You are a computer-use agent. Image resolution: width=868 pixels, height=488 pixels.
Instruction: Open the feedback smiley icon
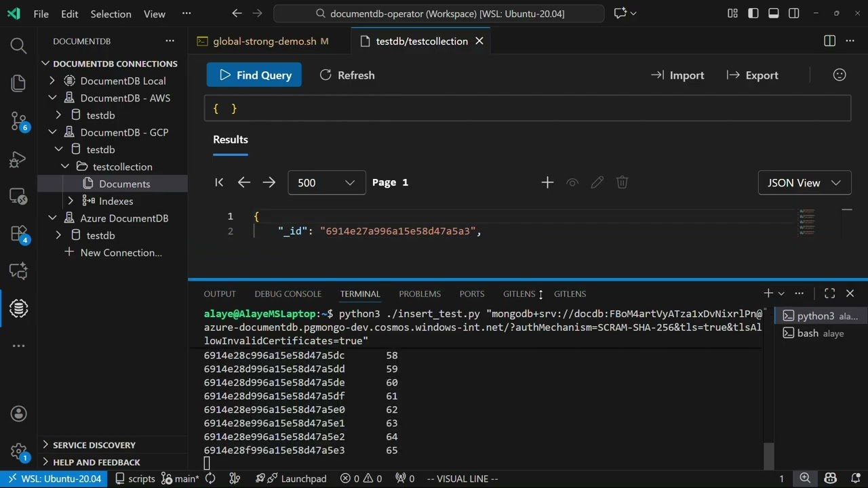840,75
